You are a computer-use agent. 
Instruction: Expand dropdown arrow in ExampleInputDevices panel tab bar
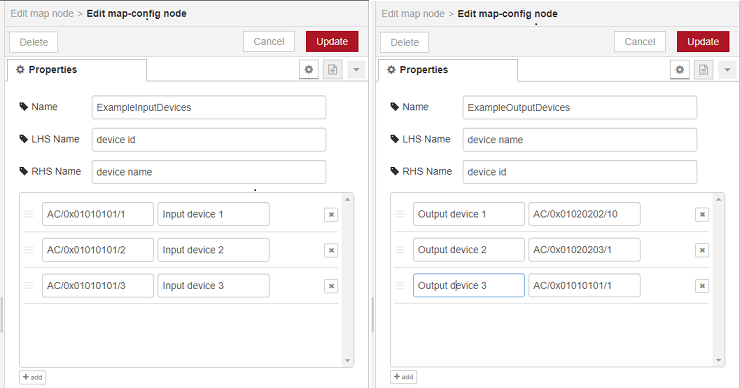pos(356,70)
